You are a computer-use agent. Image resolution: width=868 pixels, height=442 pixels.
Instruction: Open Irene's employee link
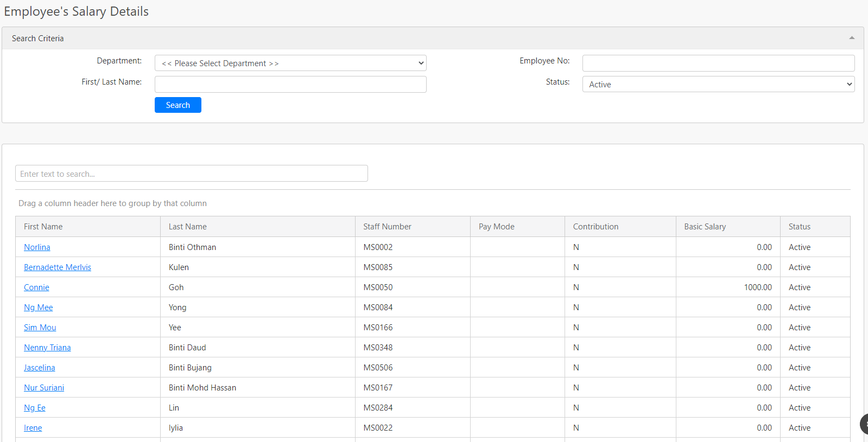tap(33, 427)
